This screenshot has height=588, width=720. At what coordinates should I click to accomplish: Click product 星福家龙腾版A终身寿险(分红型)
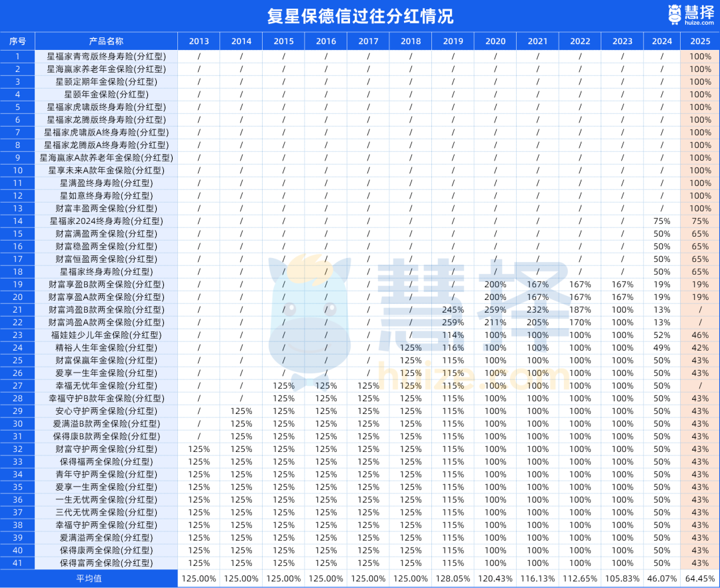pyautogui.click(x=106, y=145)
